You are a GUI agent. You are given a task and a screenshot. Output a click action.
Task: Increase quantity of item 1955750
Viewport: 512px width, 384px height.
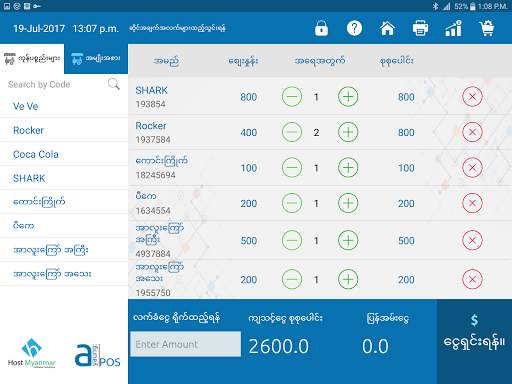click(348, 279)
